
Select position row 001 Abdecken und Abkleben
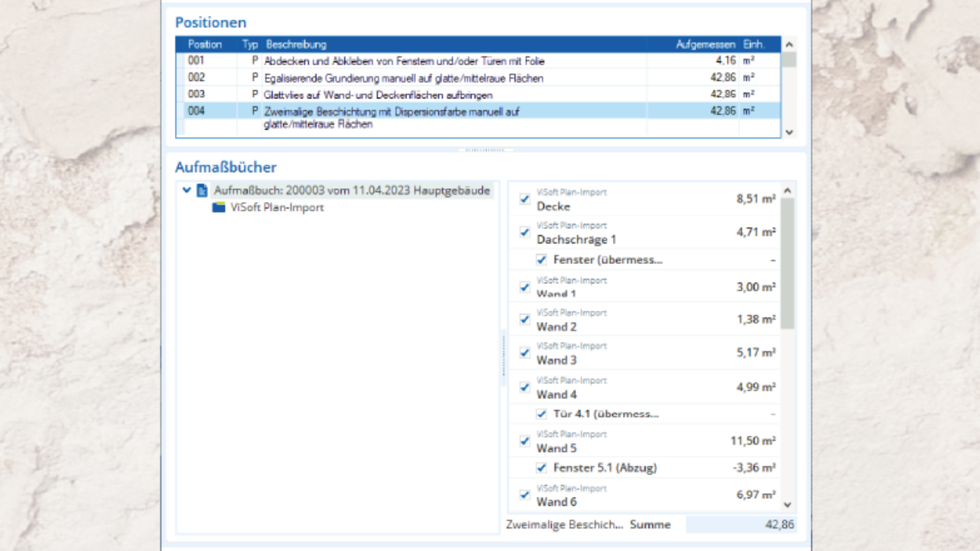point(478,61)
